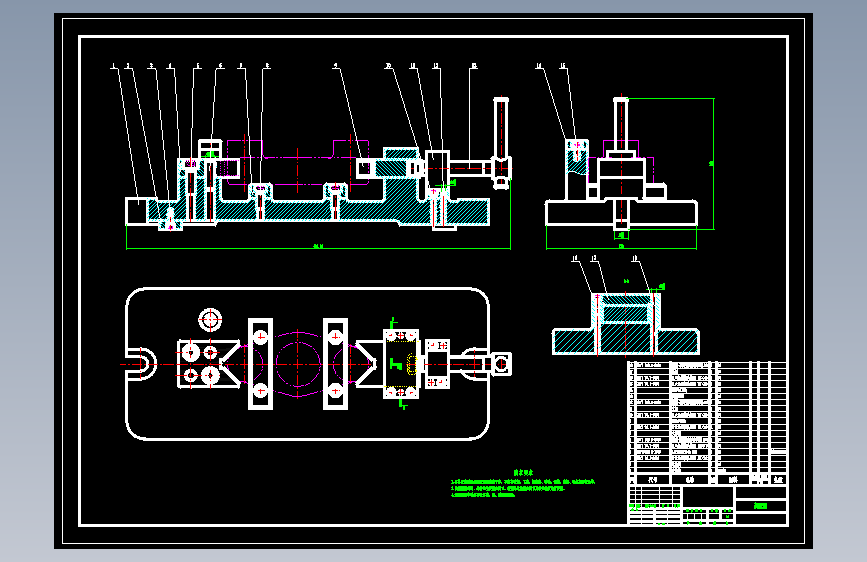Viewport: 867px width, 562px height.
Task: Select the yellow dashed feature on sliding block
Action: coord(410,364)
